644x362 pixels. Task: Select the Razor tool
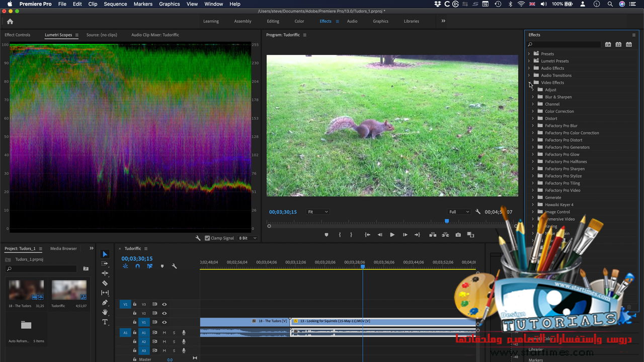(105, 283)
